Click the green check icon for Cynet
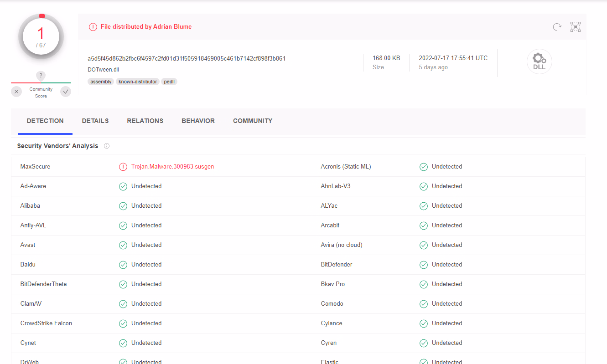Screen dimensions: 607x364 [123, 343]
